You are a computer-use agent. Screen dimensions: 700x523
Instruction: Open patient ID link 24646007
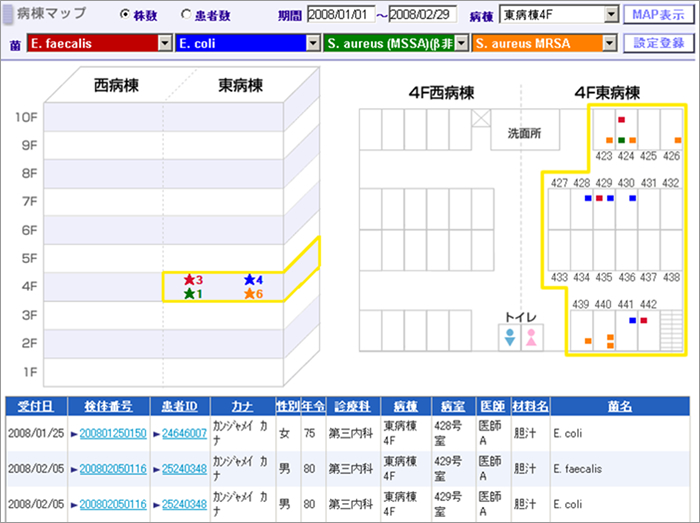click(184, 433)
